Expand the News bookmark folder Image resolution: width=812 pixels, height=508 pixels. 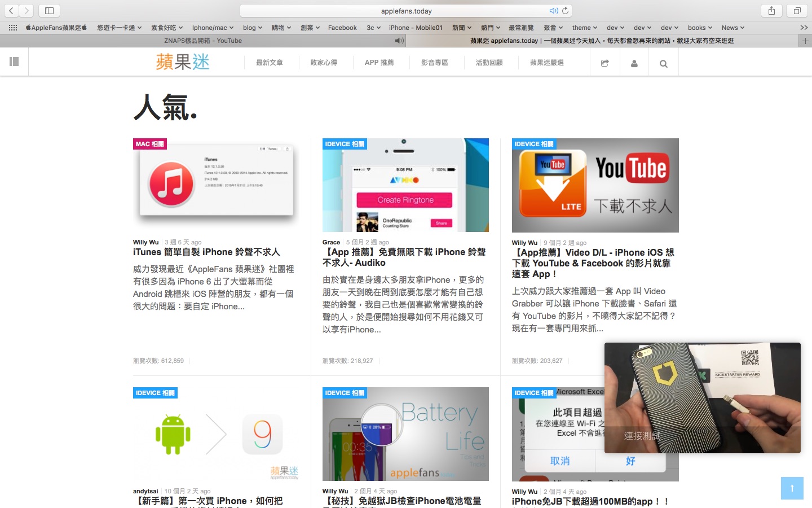coord(733,28)
